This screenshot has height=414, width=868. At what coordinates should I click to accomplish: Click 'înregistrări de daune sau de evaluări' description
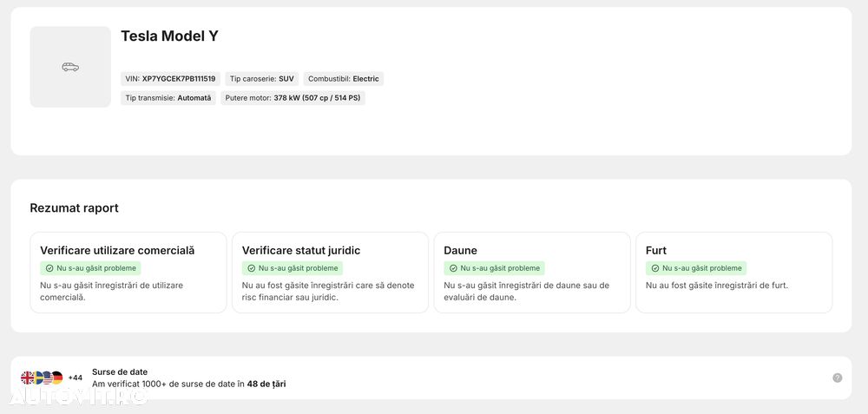pyautogui.click(x=527, y=291)
